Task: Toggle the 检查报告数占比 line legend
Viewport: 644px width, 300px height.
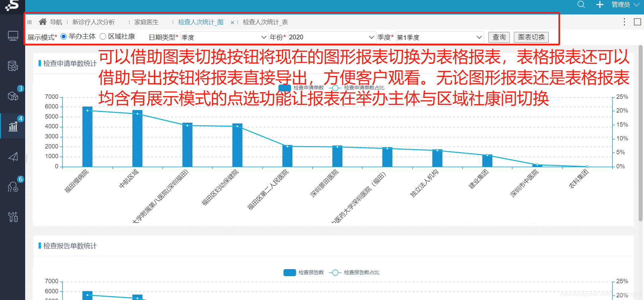Action: coord(354,272)
